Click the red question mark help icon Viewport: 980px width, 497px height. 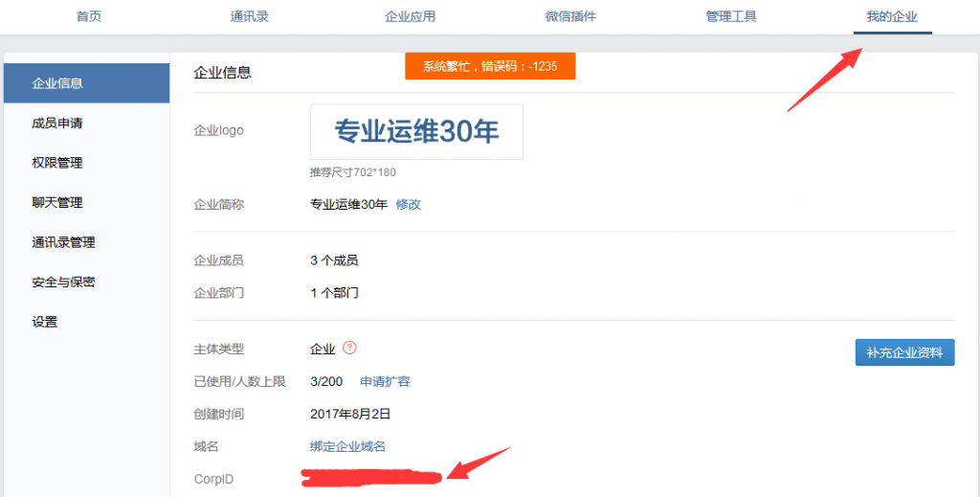pyautogui.click(x=350, y=348)
